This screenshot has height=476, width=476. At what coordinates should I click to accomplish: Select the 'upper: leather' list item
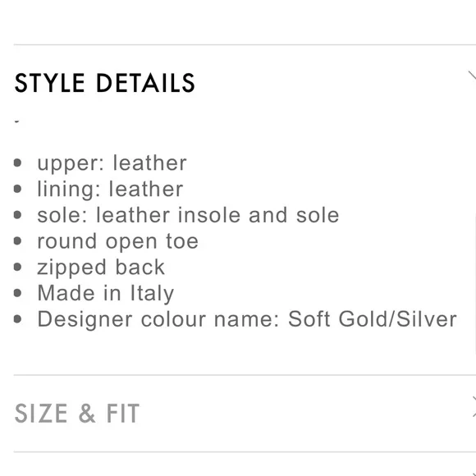point(112,164)
